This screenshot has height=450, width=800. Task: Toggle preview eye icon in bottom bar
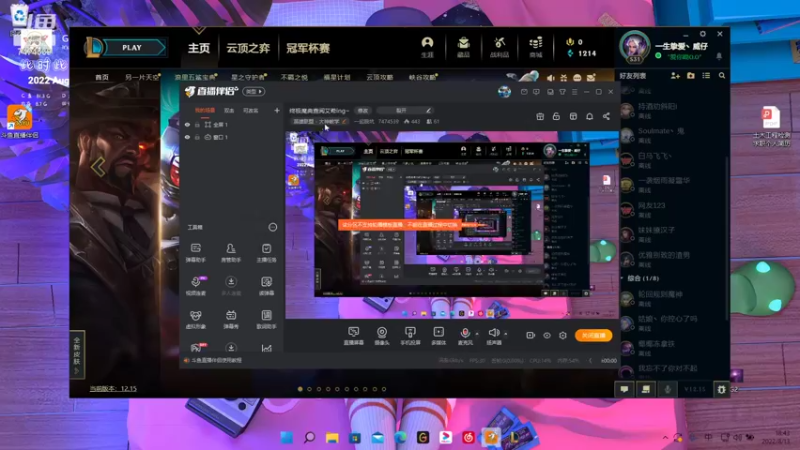click(x=547, y=335)
